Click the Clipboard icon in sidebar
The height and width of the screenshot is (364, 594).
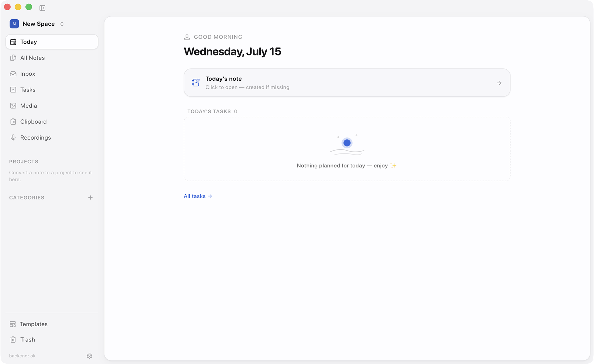(13, 122)
